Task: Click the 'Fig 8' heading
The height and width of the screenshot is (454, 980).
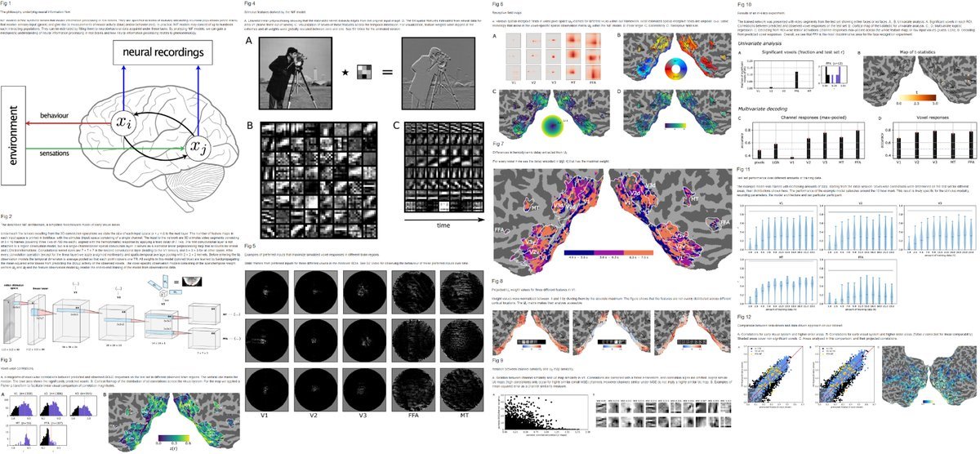Action: [x=497, y=280]
